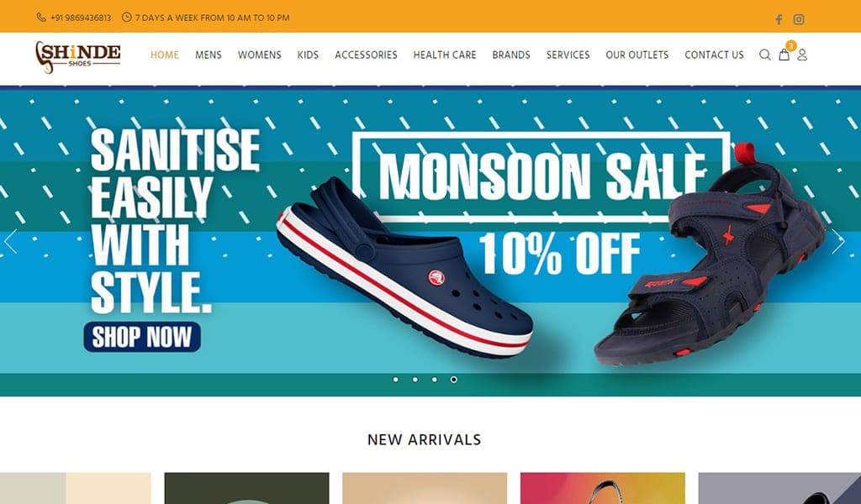
Task: Open the Contact Us link
Action: tap(714, 55)
